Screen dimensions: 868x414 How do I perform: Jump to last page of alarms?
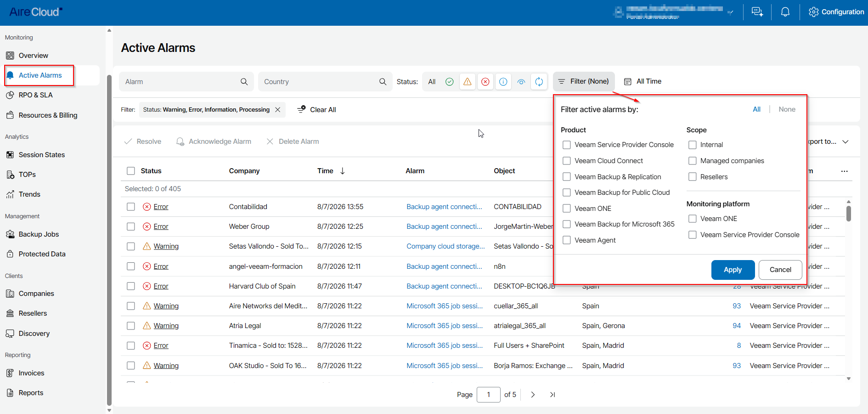tap(552, 395)
